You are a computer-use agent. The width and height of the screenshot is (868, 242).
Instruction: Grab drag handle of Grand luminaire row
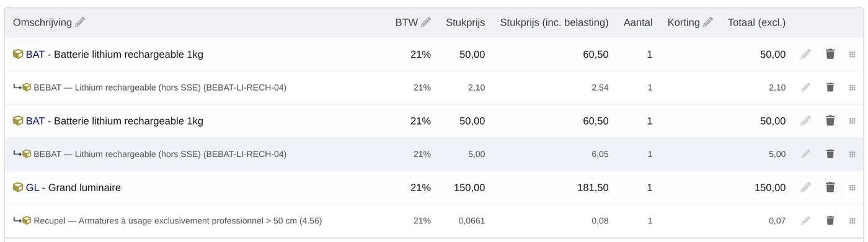(852, 187)
